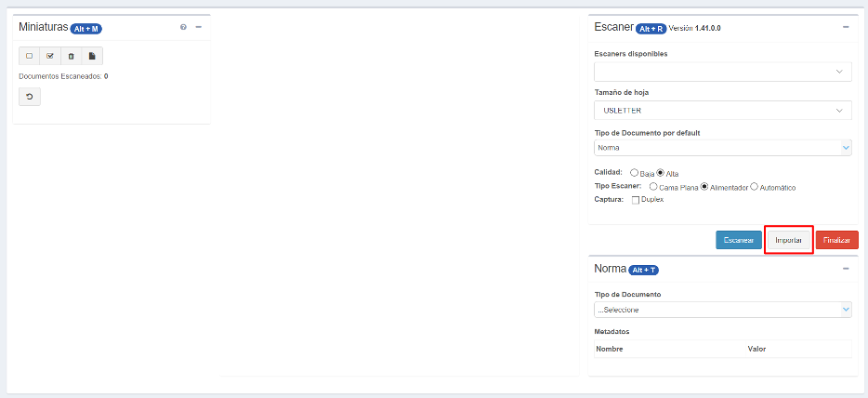This screenshot has height=398, width=868.
Task: Click the trash delete icon in Miniaturas
Action: coord(71,56)
